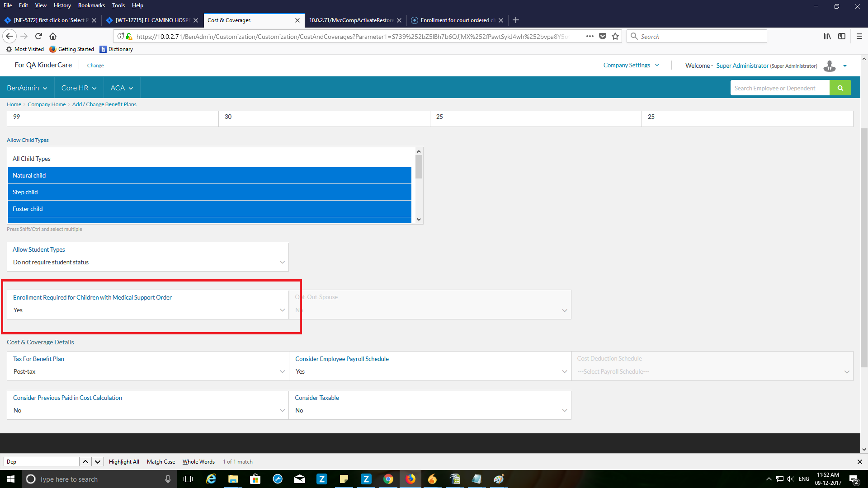Viewport: 868px width, 488px height.
Task: Click the Company Home breadcrumb link
Action: (x=47, y=104)
